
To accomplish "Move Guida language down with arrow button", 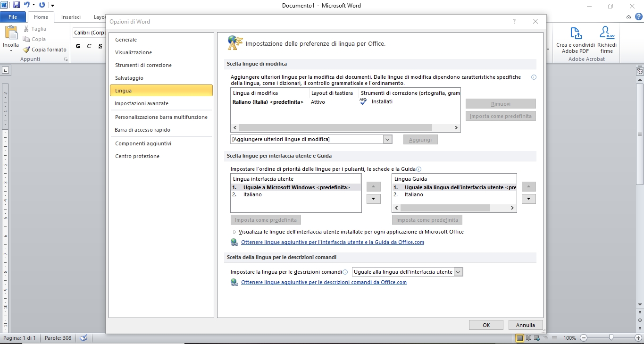I will [528, 199].
